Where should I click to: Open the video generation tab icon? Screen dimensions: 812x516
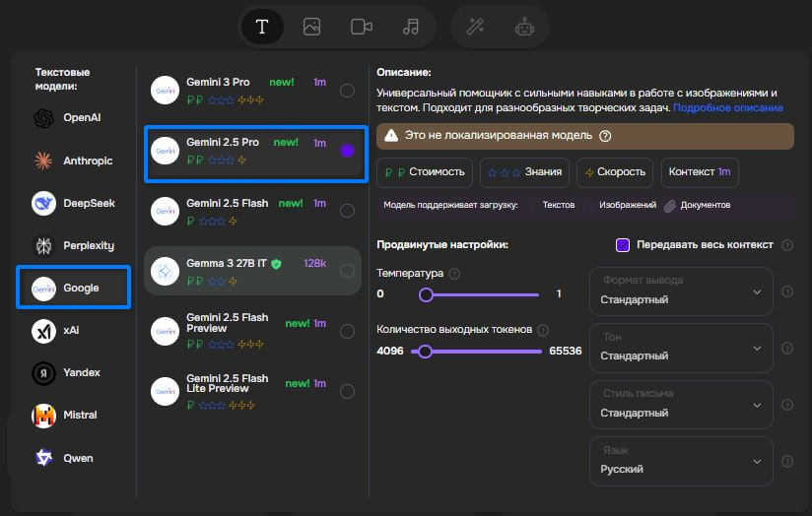pyautogui.click(x=362, y=27)
